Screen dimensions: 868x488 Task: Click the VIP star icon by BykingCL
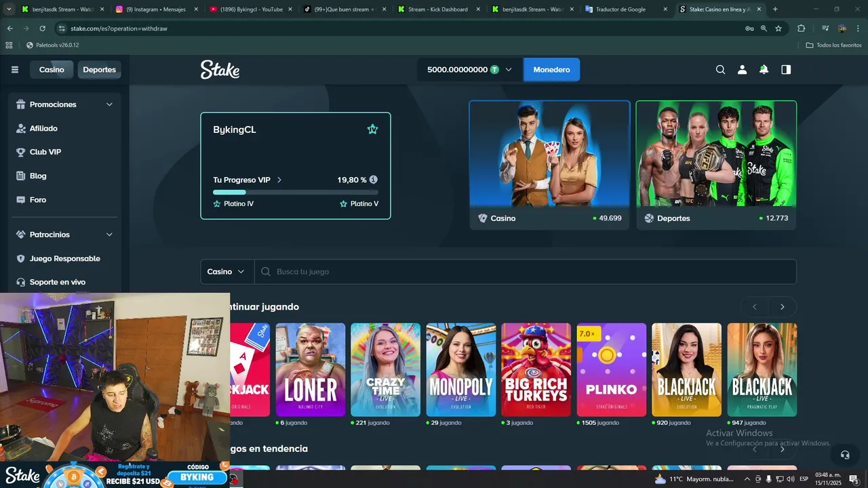click(x=372, y=129)
